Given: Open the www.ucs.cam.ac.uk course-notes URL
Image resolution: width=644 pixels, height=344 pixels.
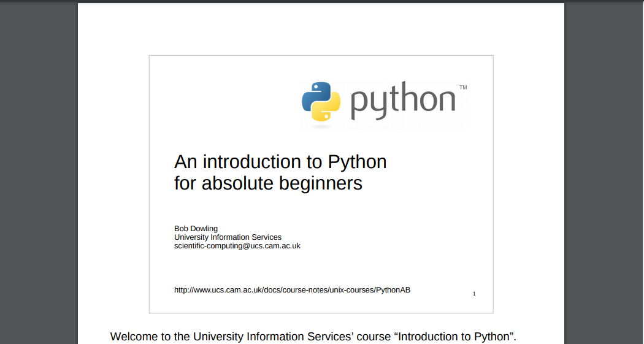Looking at the screenshot, I should (292, 290).
